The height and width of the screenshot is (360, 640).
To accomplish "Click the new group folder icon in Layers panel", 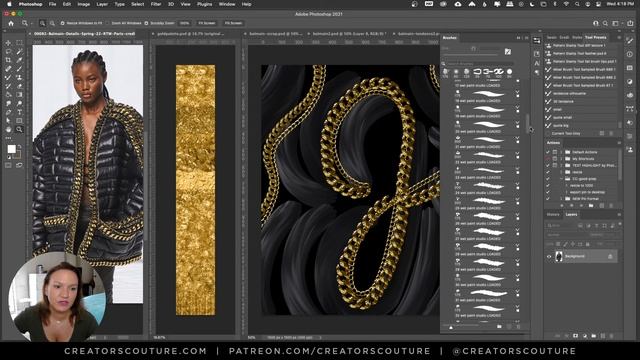I will point(593,336).
